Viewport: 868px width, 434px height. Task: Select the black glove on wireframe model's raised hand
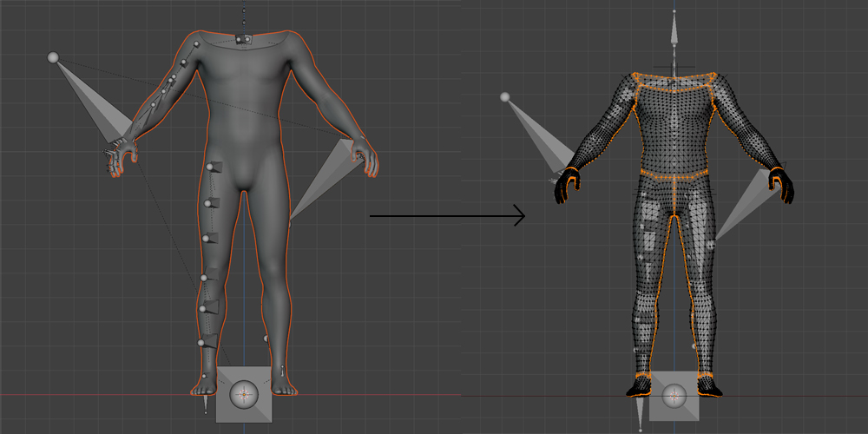[566, 183]
